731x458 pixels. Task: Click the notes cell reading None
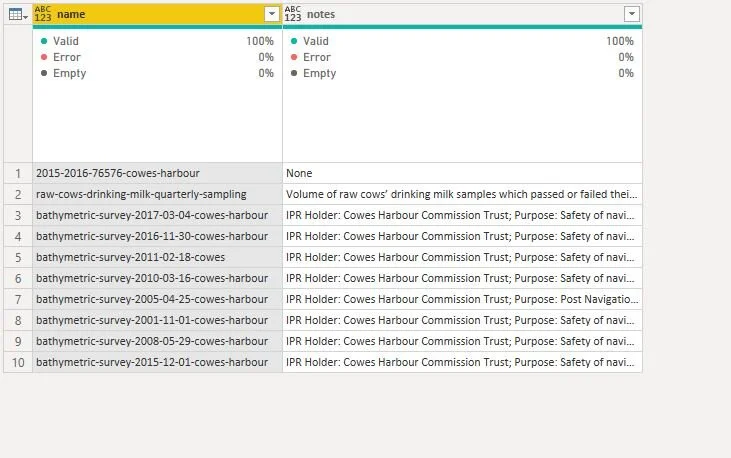[462, 173]
